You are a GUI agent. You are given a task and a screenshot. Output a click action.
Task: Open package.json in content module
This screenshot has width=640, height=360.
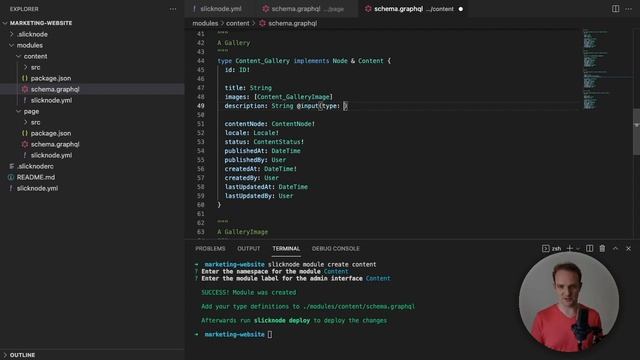(x=51, y=78)
